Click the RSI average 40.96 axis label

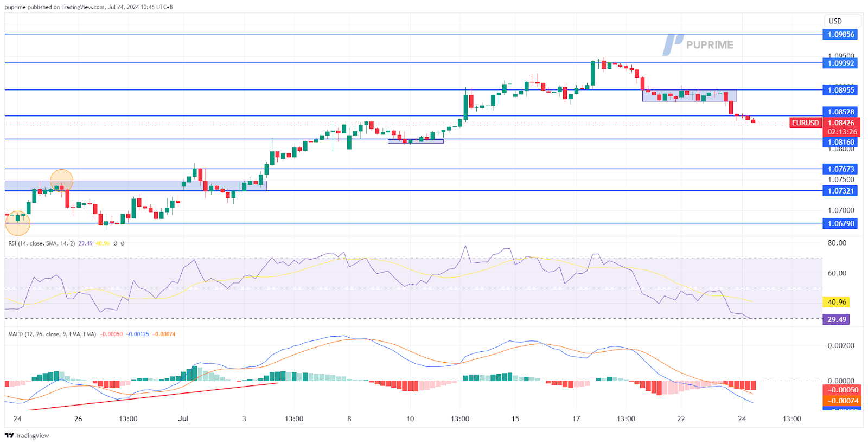click(x=837, y=302)
